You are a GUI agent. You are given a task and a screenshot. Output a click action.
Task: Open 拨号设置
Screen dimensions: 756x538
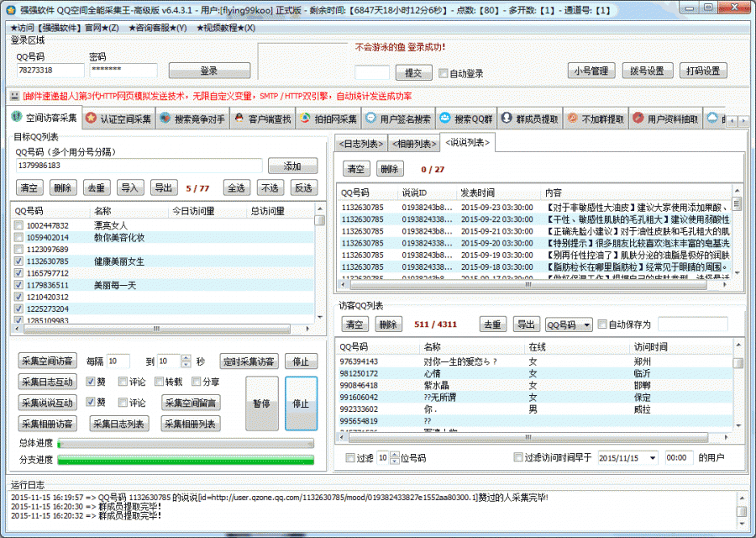647,71
